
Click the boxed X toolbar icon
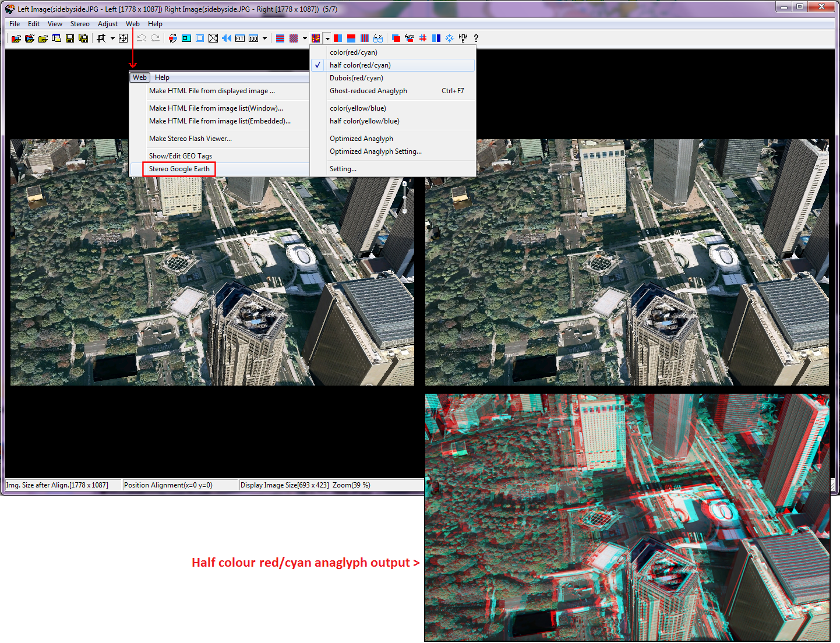213,38
